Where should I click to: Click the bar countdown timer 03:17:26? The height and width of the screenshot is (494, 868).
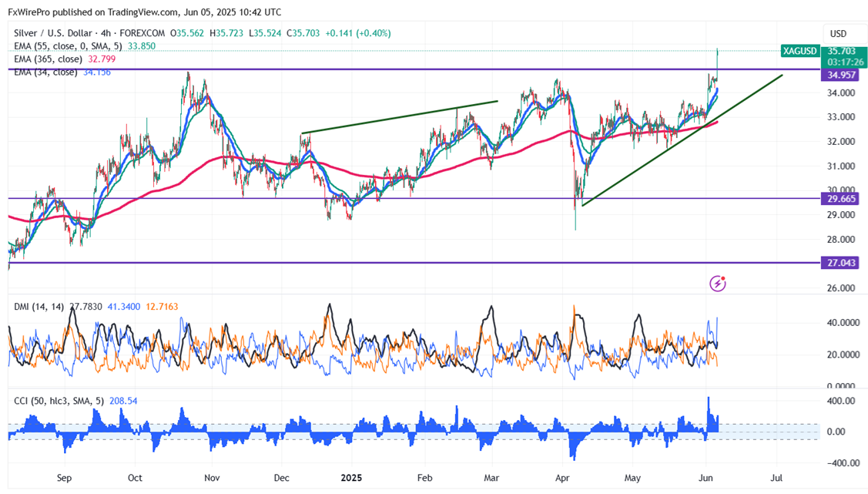[845, 62]
